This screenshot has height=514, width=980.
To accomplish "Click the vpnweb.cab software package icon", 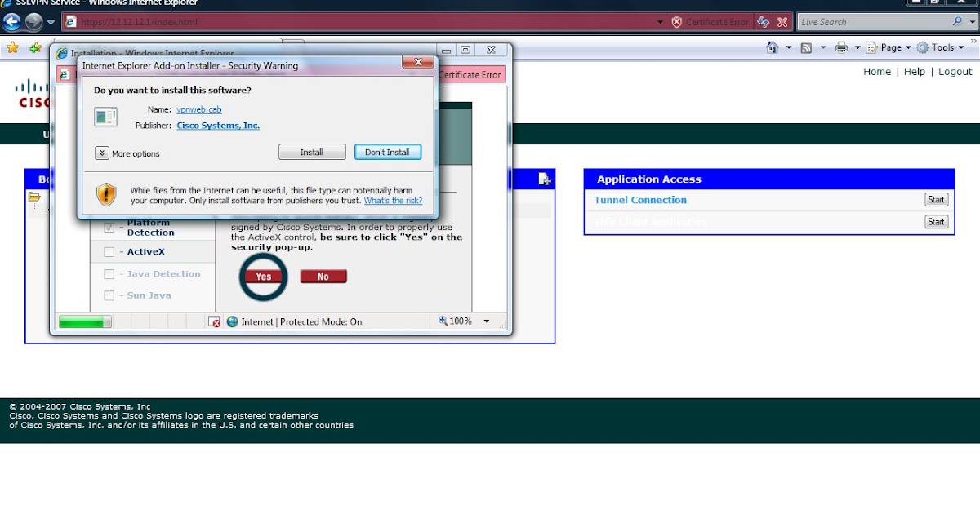I will tap(105, 117).
